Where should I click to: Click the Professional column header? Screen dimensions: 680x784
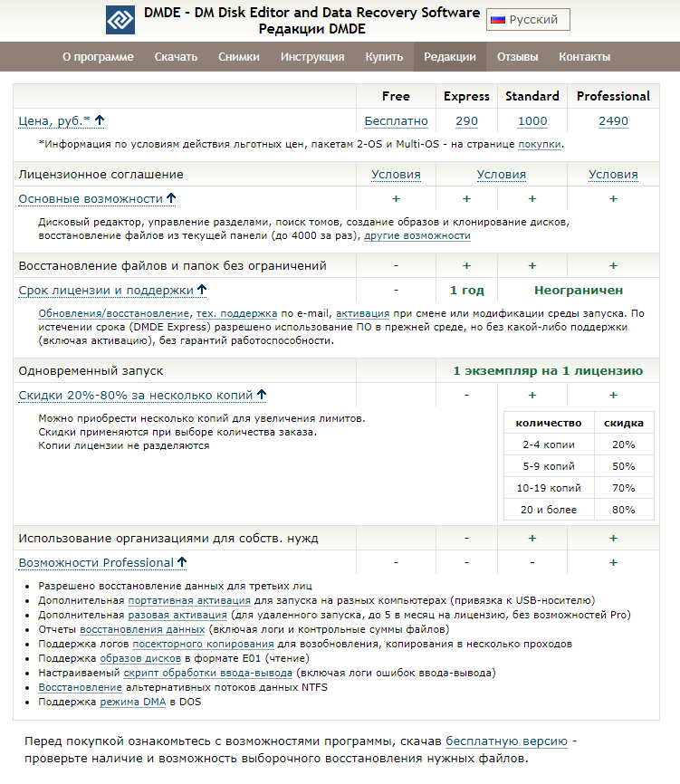[x=614, y=96]
